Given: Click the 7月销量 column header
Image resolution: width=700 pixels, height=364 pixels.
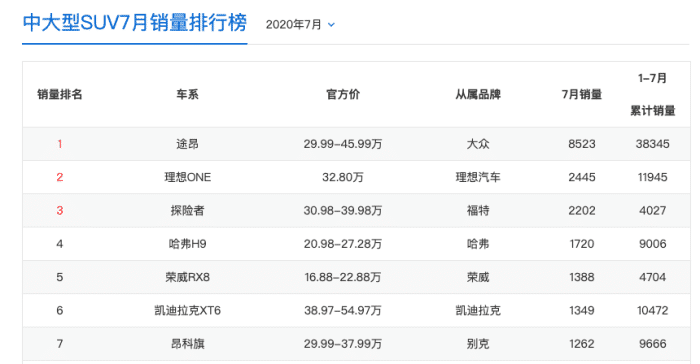Looking at the screenshot, I should tap(582, 94).
